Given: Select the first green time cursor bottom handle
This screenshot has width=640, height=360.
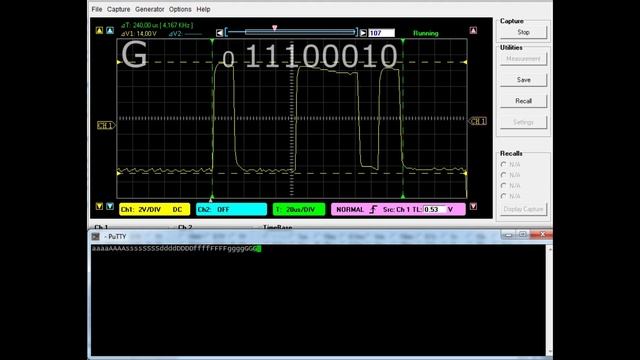Looking at the screenshot, I should (212, 196).
